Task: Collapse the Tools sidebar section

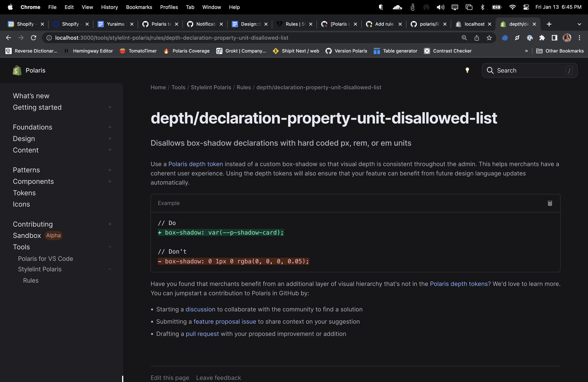Action: tap(110, 247)
